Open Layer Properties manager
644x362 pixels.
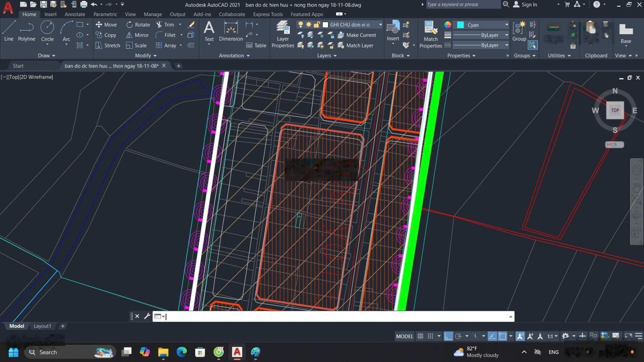[x=283, y=35]
